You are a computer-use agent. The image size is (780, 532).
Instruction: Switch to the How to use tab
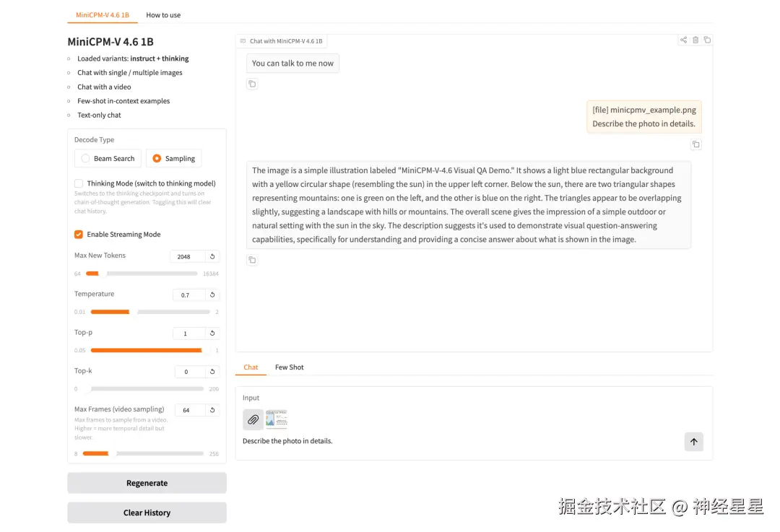tap(163, 15)
